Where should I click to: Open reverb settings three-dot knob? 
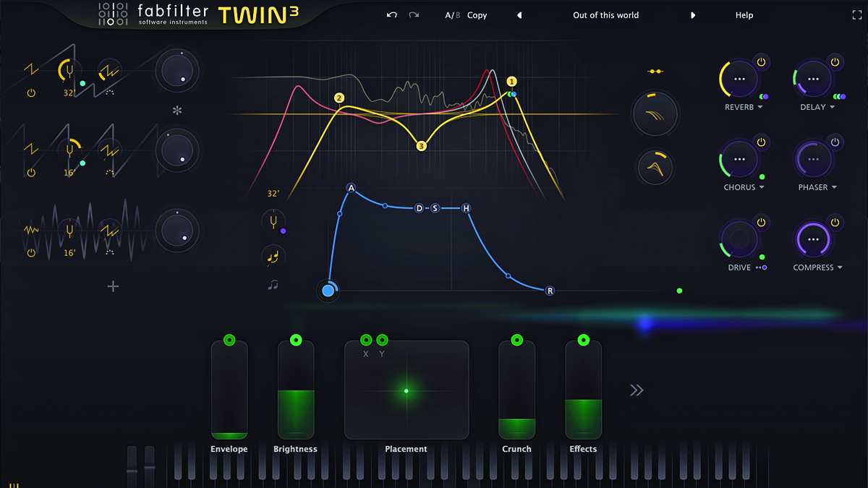coord(739,79)
